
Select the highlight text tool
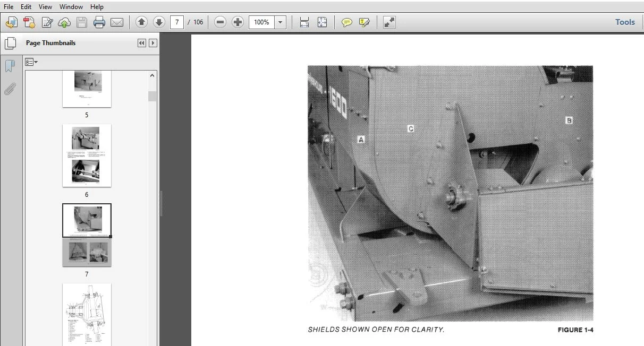(365, 22)
